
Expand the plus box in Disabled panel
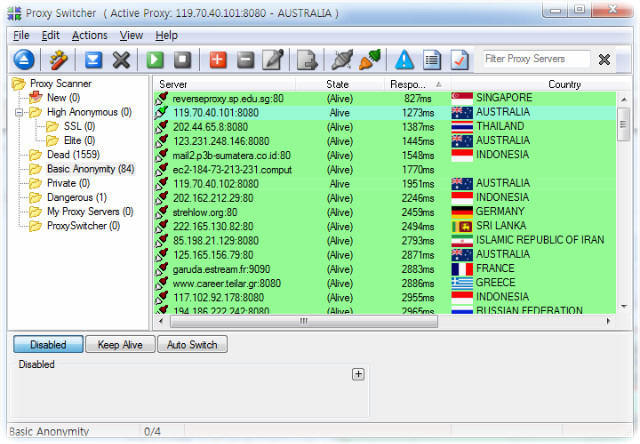358,374
